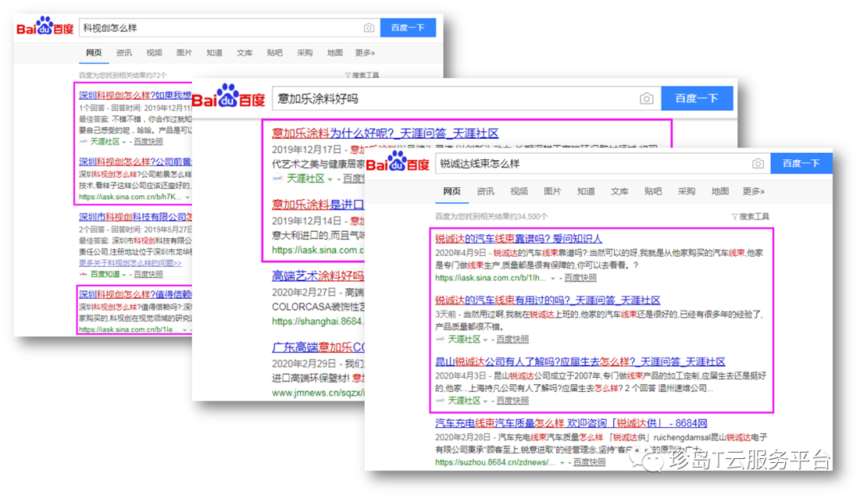Screen dimensions: 860x498
Task: Select 文库 tab in 科视创怎么样 window
Action: coord(245,53)
